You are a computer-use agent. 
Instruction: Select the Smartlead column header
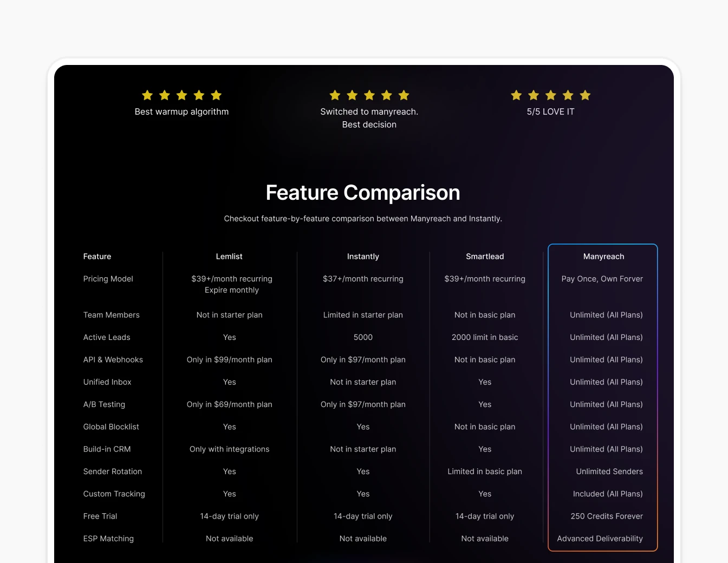[485, 256]
